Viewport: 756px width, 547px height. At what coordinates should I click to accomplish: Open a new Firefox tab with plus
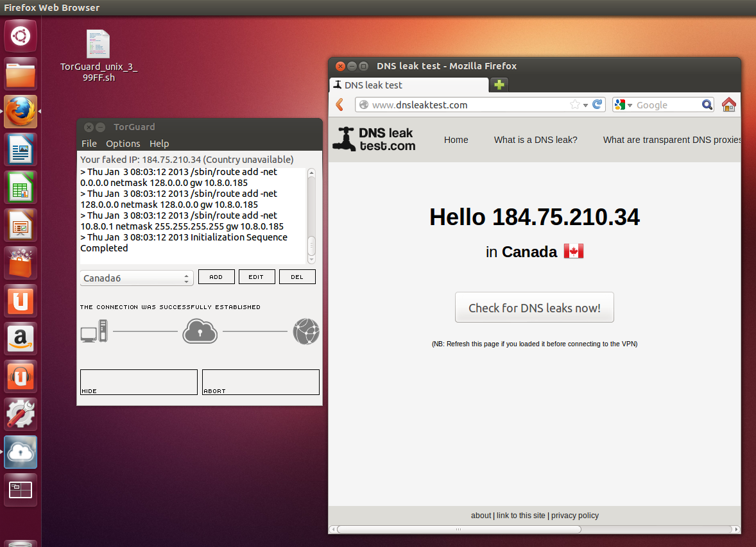(499, 85)
